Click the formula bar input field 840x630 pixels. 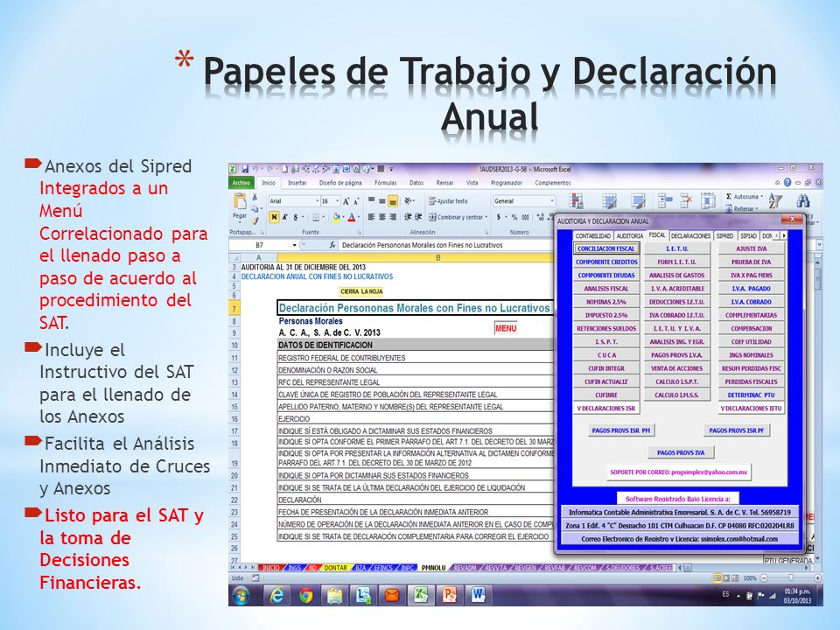tap(445, 245)
